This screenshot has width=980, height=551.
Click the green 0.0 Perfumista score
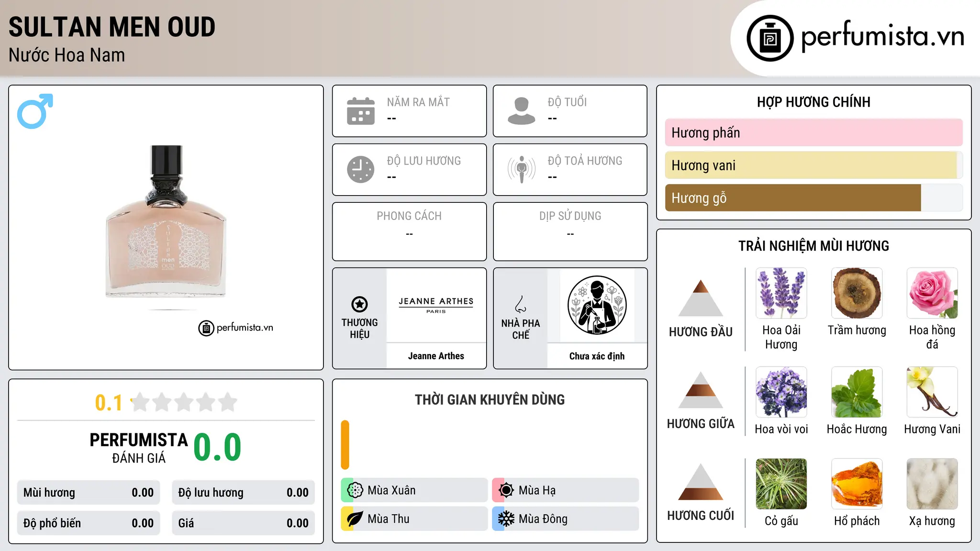(217, 447)
